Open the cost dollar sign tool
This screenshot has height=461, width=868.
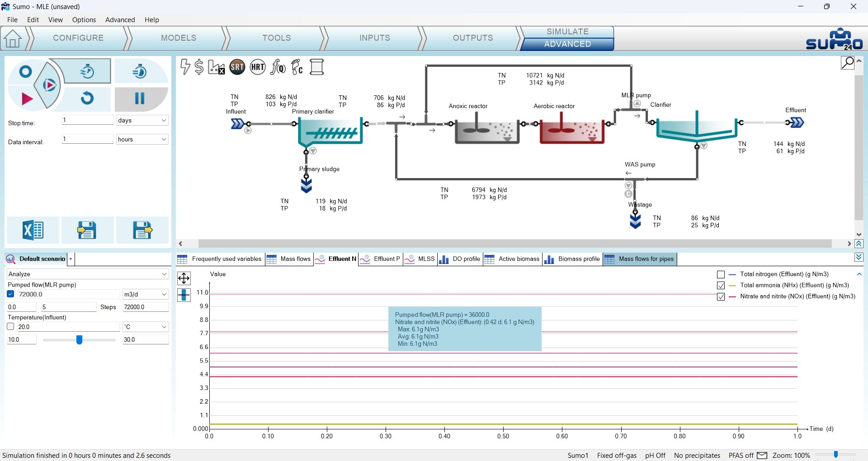199,67
